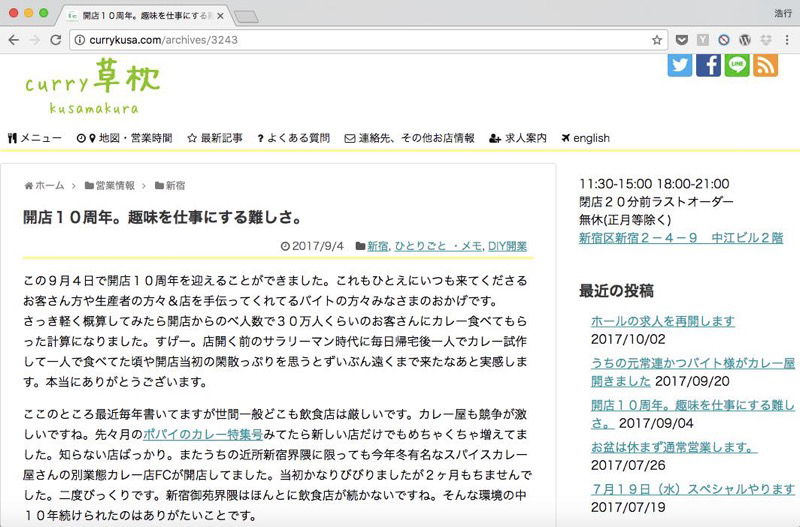
Task: Open the Chrome three-dot menu
Action: [787, 40]
